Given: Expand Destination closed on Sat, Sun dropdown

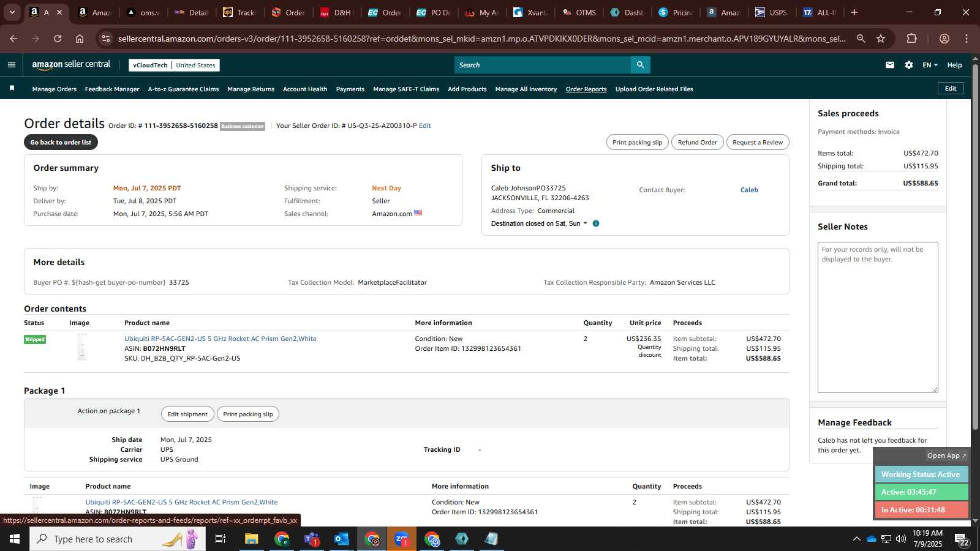Looking at the screenshot, I should tap(538, 223).
